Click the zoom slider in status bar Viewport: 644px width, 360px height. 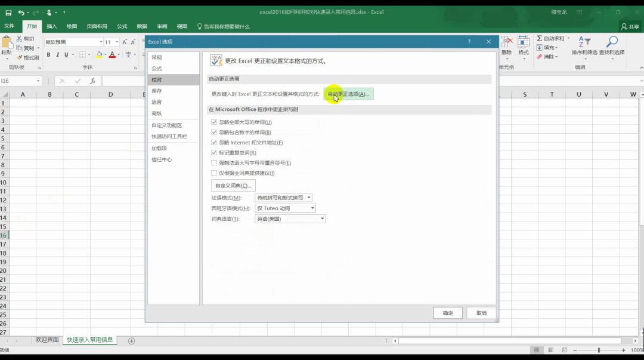tap(599, 350)
